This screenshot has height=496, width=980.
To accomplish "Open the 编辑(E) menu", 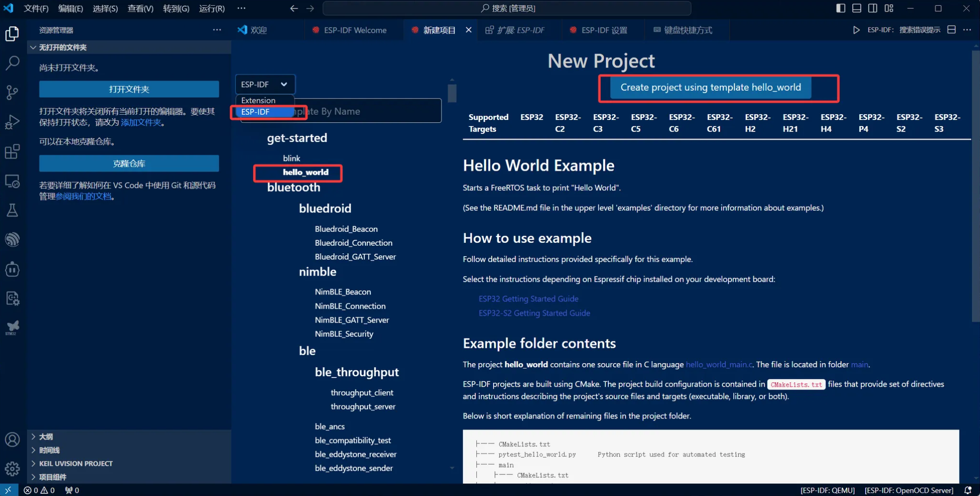I will tap(70, 8).
